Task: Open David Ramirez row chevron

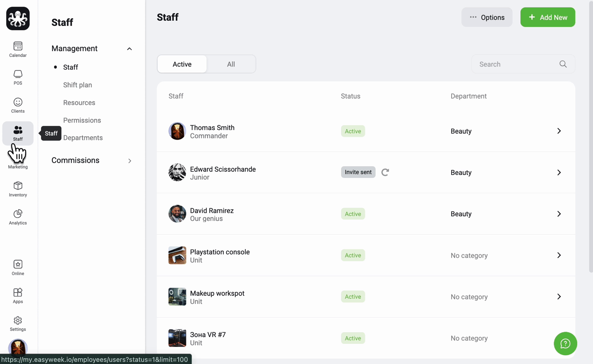Action: [559, 214]
